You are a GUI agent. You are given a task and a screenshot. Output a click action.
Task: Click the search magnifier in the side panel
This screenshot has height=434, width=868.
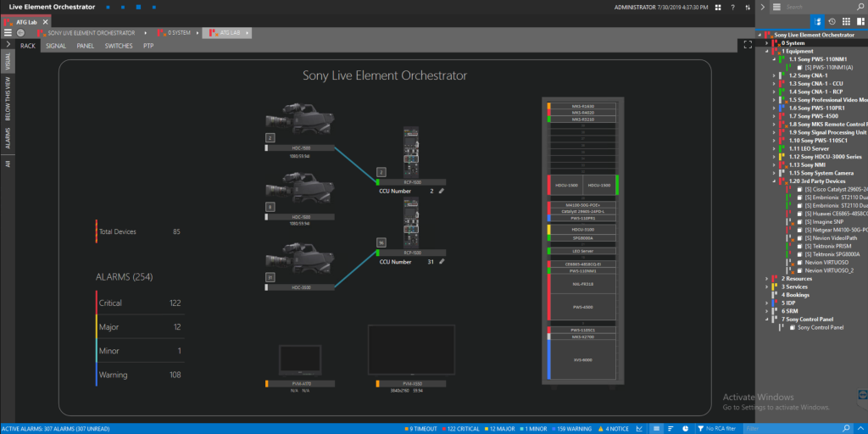tap(861, 7)
